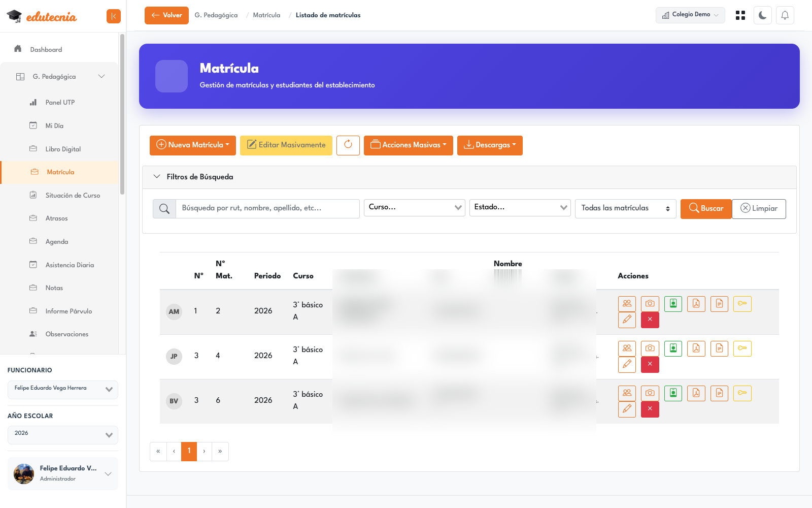Click the next page arrow in pagination
Image resolution: width=812 pixels, height=508 pixels.
(204, 451)
